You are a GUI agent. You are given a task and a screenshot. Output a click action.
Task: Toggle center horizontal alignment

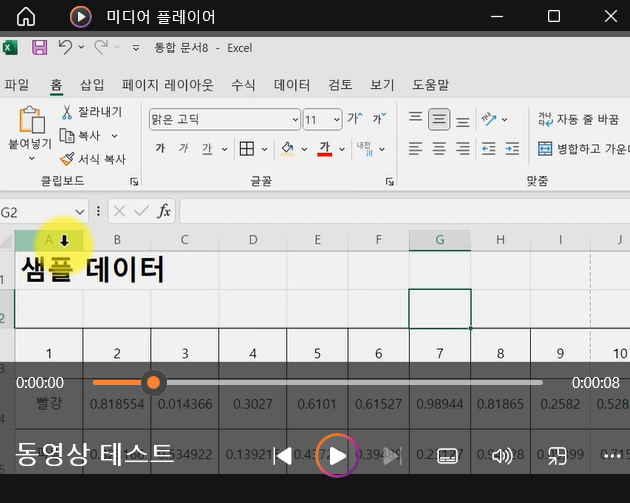tap(439, 148)
